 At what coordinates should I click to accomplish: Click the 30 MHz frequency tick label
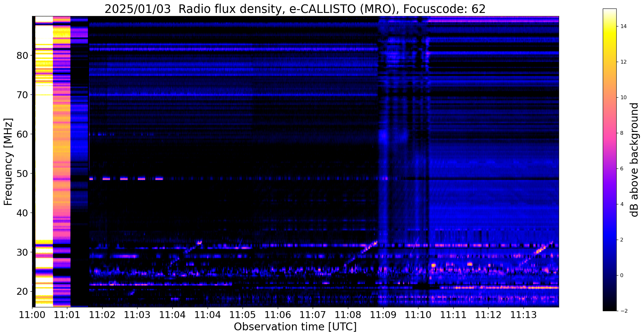coord(22,252)
